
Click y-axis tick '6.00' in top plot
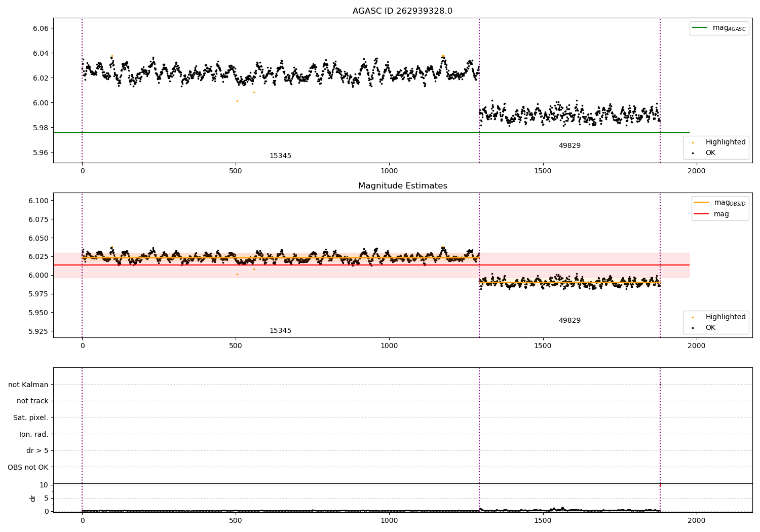[x=41, y=103]
